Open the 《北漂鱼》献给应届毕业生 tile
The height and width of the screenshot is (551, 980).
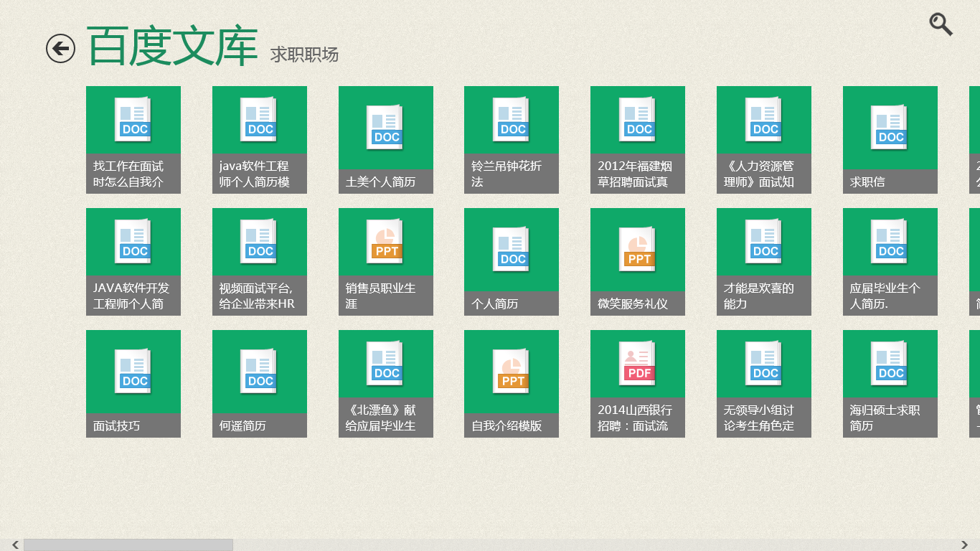[385, 383]
